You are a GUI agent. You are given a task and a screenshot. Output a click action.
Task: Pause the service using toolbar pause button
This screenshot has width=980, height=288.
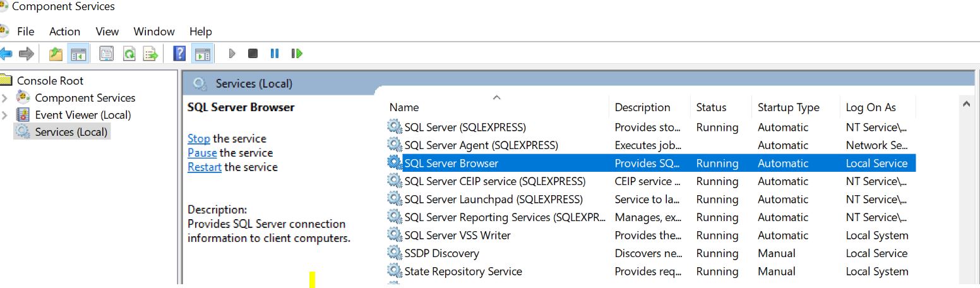tap(275, 54)
